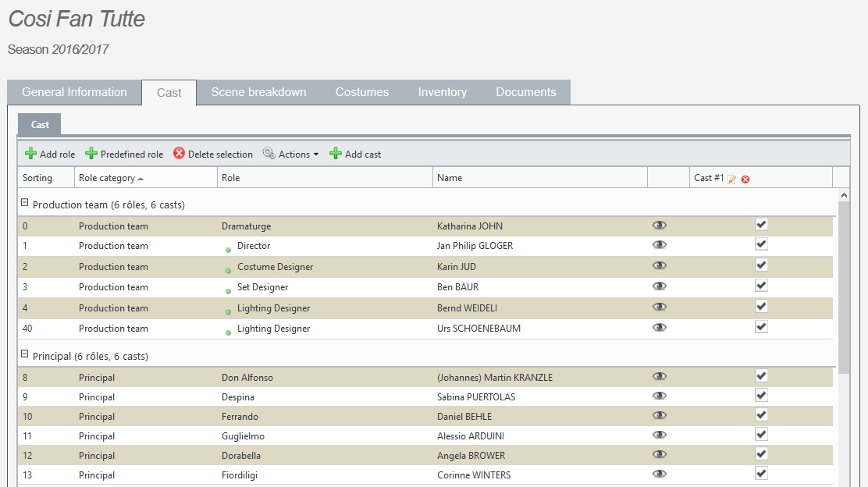Screen dimensions: 868x487
Task: Click the red Delete selection icon
Action: pyautogui.click(x=179, y=153)
